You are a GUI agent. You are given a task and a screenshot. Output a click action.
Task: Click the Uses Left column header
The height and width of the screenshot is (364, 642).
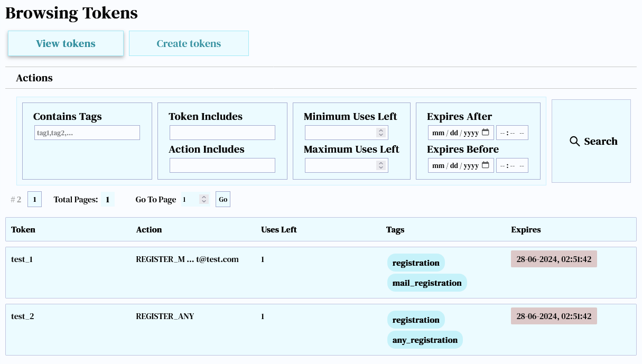pyautogui.click(x=279, y=229)
